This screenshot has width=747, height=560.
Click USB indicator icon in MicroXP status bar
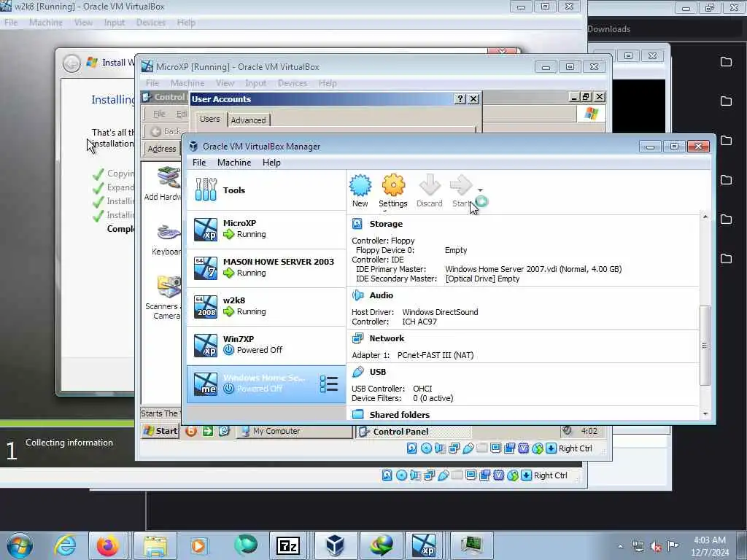(468, 448)
